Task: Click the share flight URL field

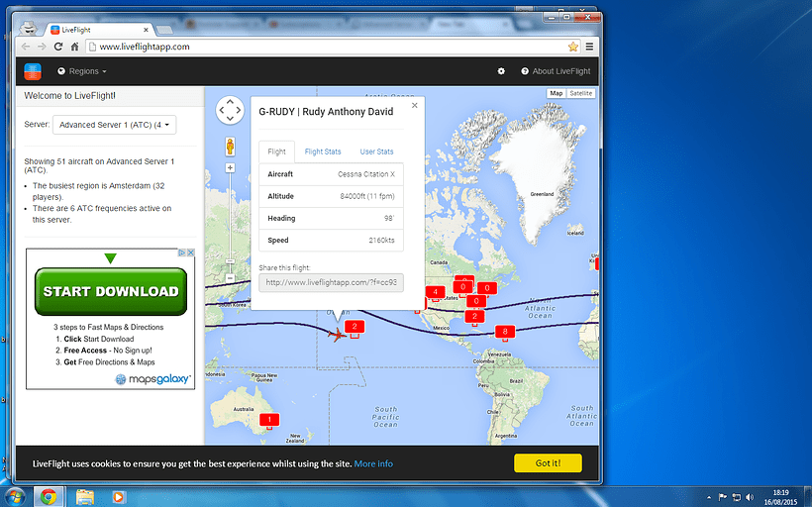Action: tap(331, 283)
